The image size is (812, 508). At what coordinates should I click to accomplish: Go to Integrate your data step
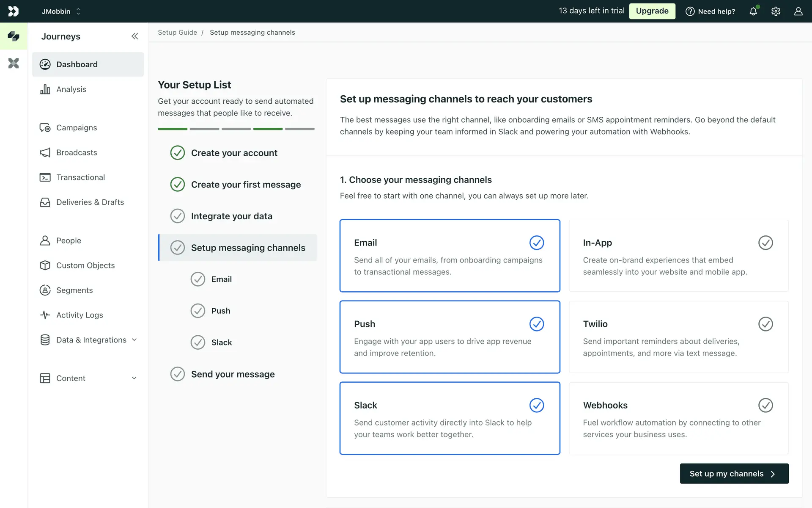[231, 216]
